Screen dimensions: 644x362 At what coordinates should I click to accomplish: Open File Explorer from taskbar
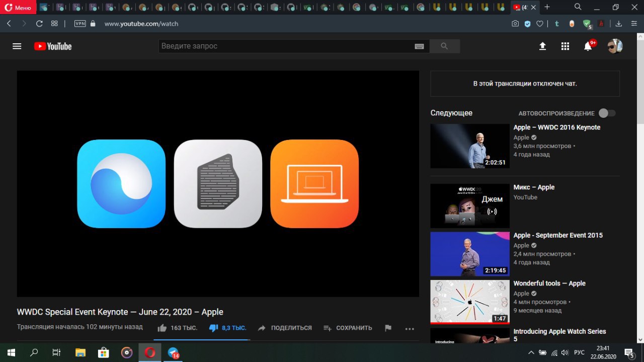click(x=80, y=352)
